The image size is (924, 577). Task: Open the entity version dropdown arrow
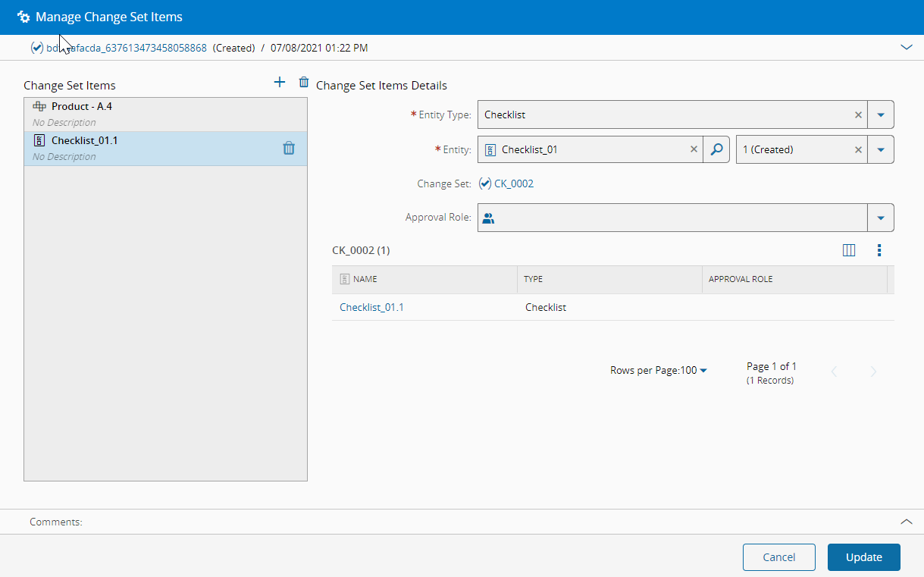pyautogui.click(x=881, y=149)
